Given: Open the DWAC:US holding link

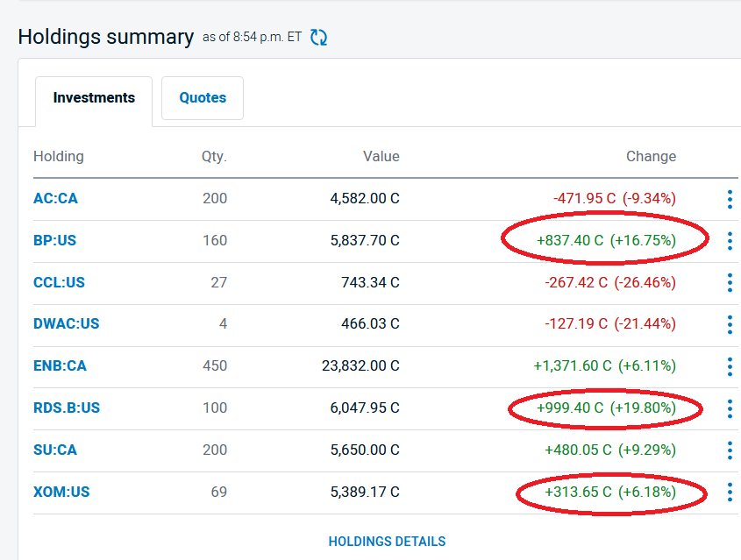Looking at the screenshot, I should tap(66, 323).
